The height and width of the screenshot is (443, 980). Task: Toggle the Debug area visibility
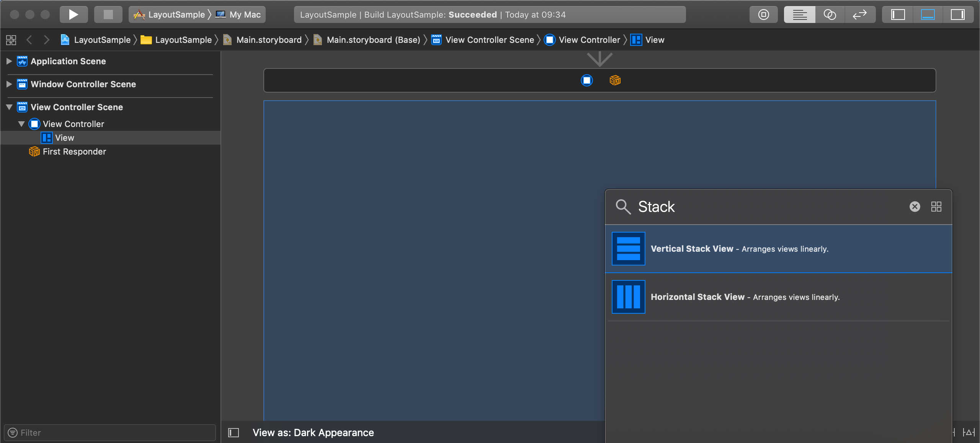point(928,15)
